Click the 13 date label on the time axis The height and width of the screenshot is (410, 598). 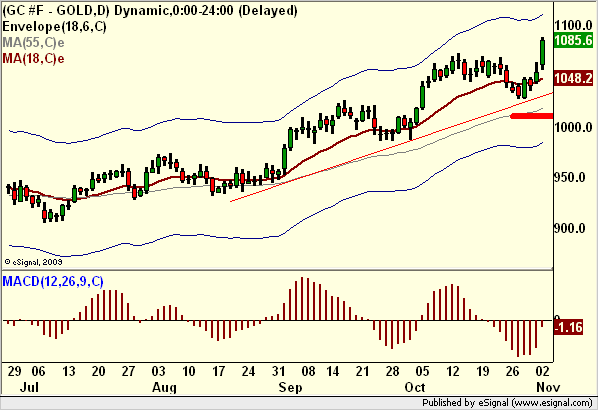69,371
